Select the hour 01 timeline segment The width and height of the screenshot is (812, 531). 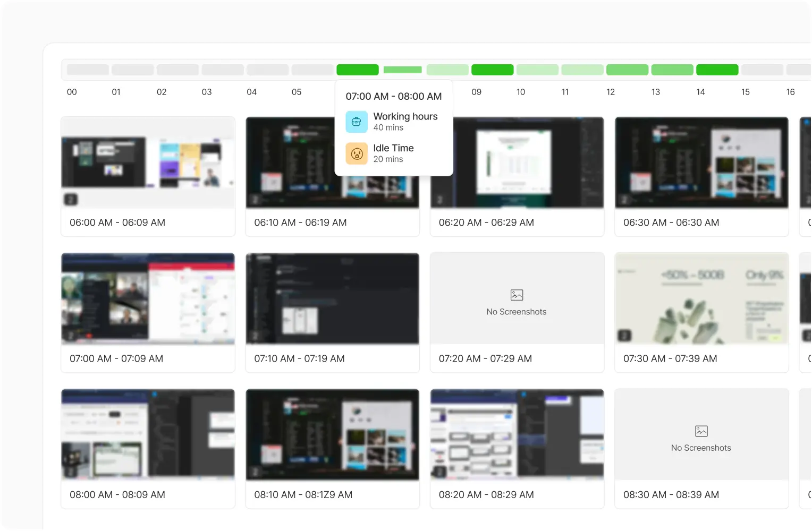coord(133,70)
